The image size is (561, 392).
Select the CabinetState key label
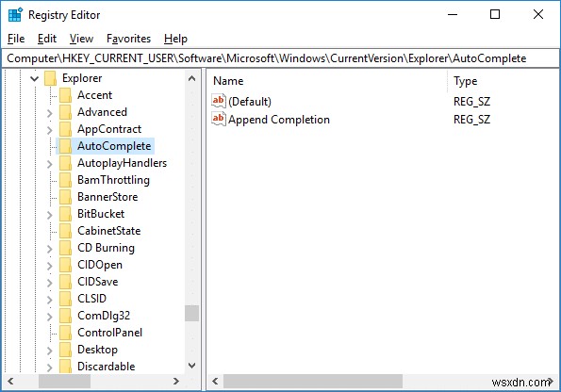point(108,231)
